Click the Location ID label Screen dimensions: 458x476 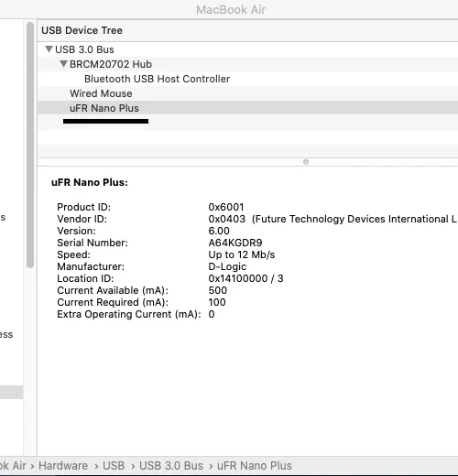point(85,278)
